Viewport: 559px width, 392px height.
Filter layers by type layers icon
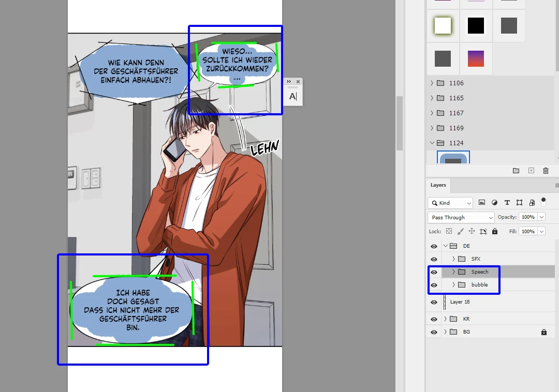(507, 203)
